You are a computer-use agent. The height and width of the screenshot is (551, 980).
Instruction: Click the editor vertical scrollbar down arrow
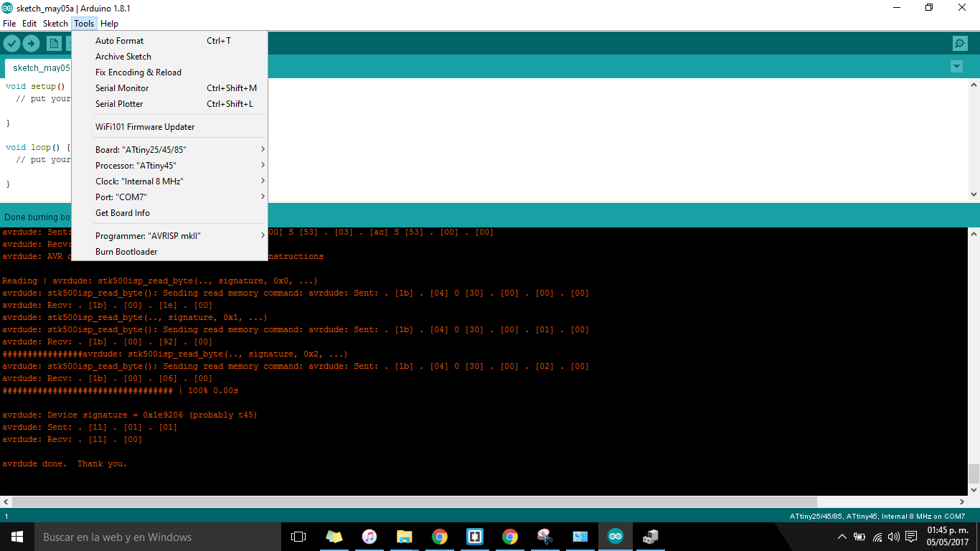(974, 194)
